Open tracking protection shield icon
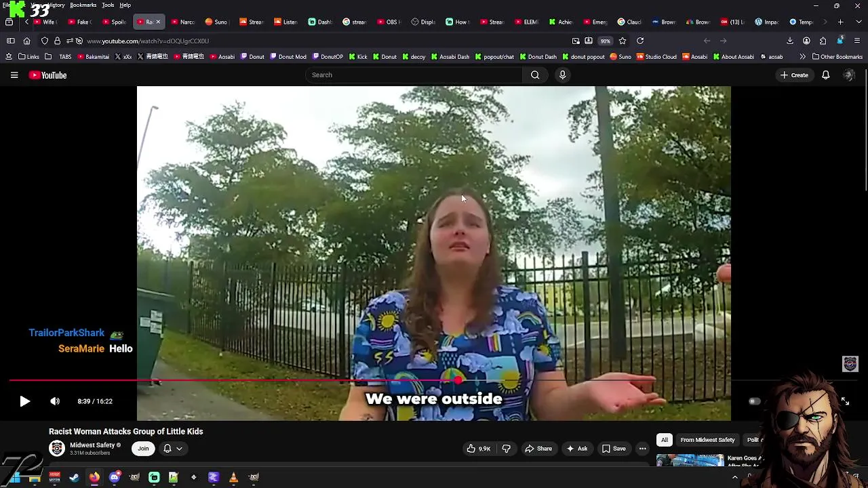Image resolution: width=868 pixels, height=488 pixels. [x=45, y=41]
